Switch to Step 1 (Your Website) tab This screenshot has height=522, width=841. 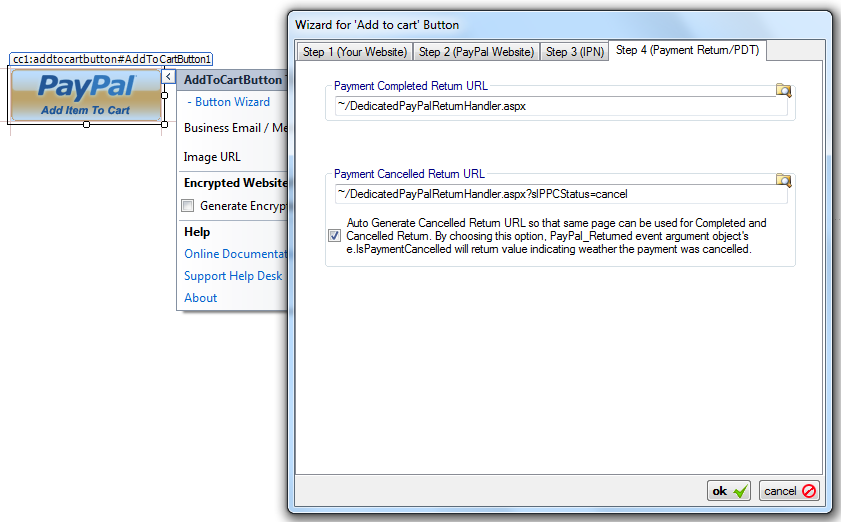[355, 52]
